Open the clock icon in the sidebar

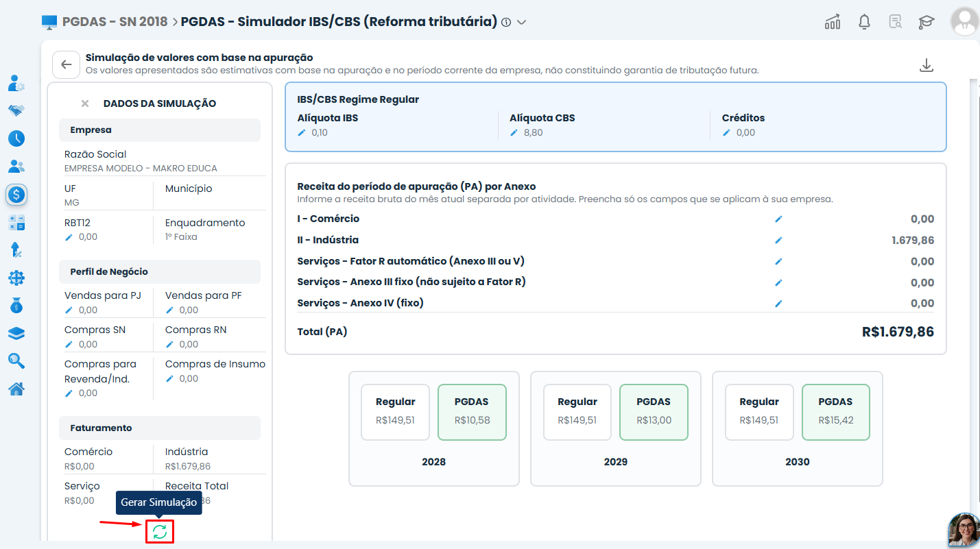point(16,138)
